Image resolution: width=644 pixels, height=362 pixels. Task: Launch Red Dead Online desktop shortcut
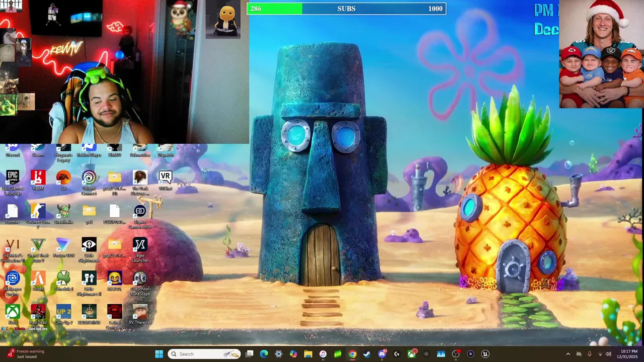coord(38,317)
